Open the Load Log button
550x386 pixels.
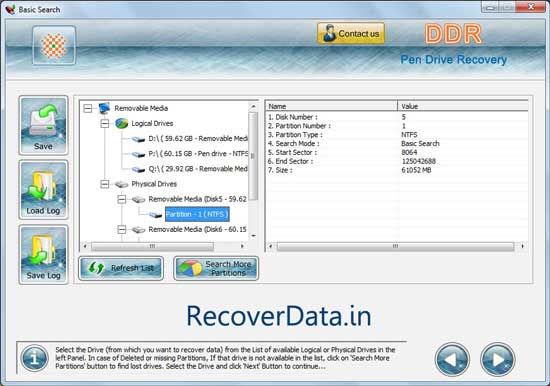43,190
